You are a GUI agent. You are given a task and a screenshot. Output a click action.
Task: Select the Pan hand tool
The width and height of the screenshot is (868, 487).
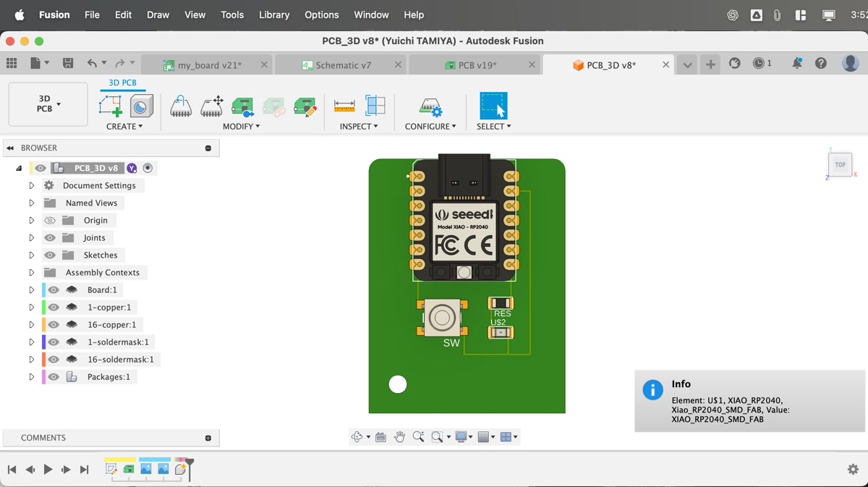[399, 437]
